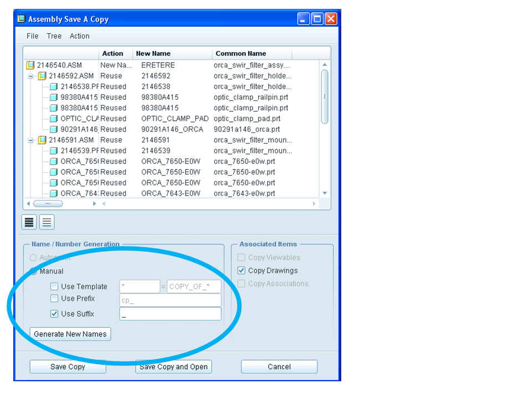
Task: Switch to dense row list view icon
Action: [29, 222]
